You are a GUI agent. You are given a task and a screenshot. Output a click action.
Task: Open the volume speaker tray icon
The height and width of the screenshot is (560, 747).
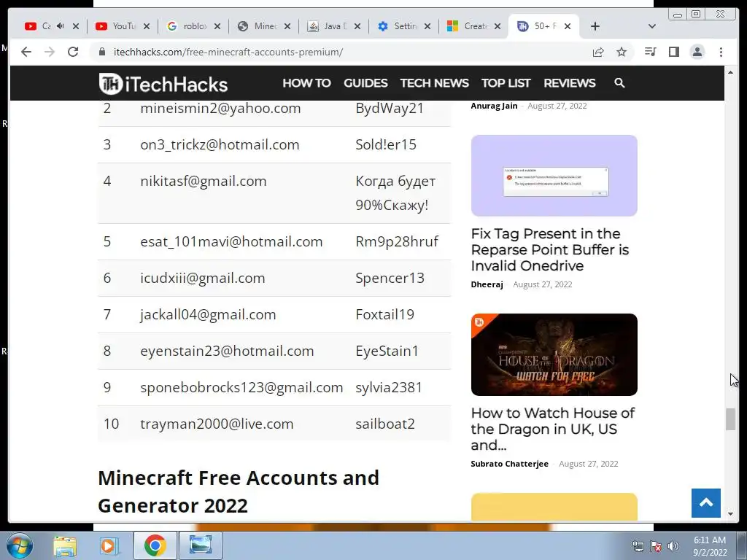(x=673, y=546)
